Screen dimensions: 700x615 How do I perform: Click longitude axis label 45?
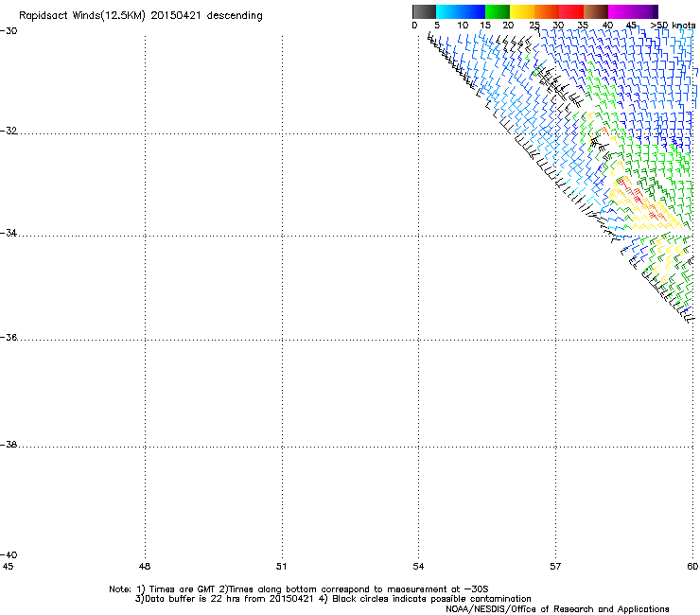(x=8, y=567)
